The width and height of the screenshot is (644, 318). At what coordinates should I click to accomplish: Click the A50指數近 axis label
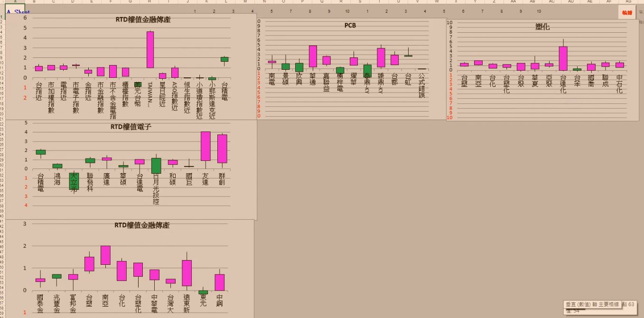175,95
